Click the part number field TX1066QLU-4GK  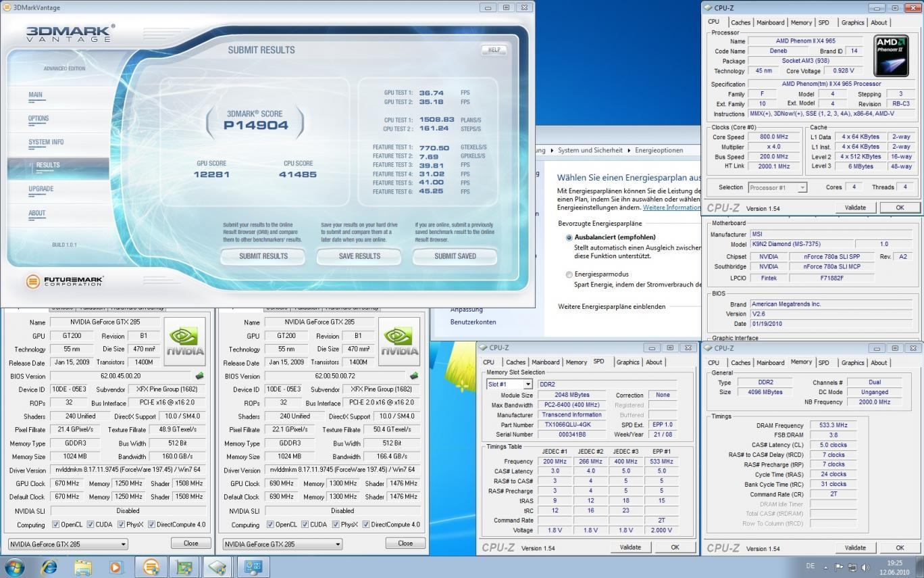coord(571,425)
